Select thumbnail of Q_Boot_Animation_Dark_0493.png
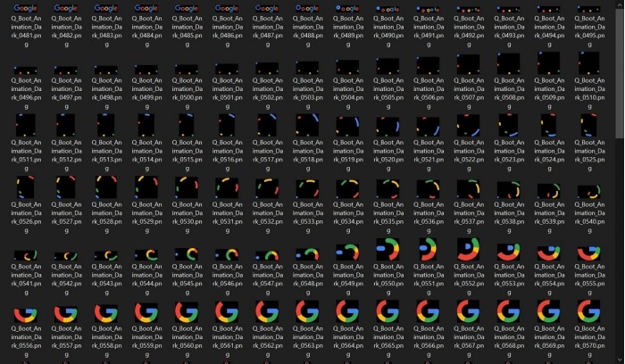Image resolution: width=625 pixels, height=364 pixels. [x=509, y=9]
